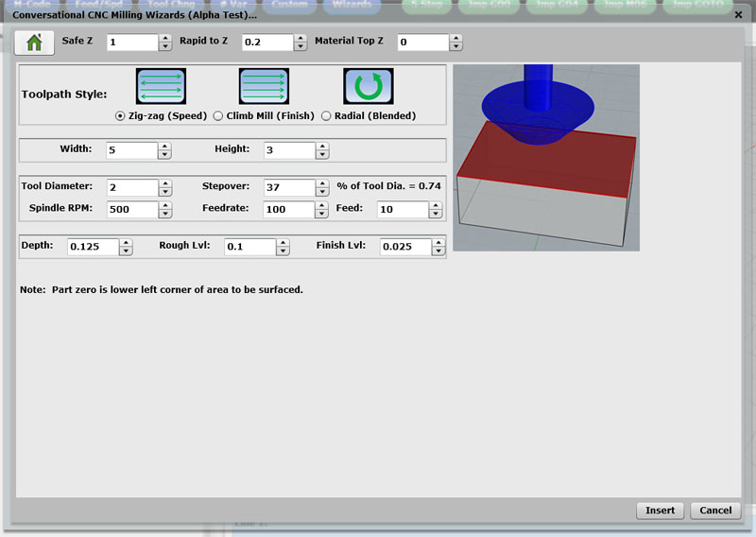Select the Climb Mill toolpath style image
The height and width of the screenshot is (537, 756).
265,86
